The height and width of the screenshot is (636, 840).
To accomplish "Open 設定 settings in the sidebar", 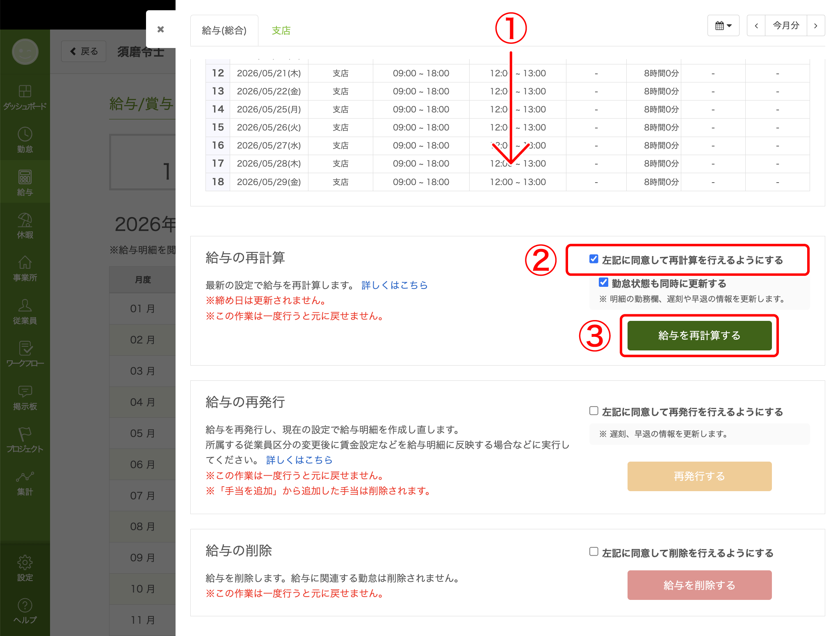I will [25, 569].
